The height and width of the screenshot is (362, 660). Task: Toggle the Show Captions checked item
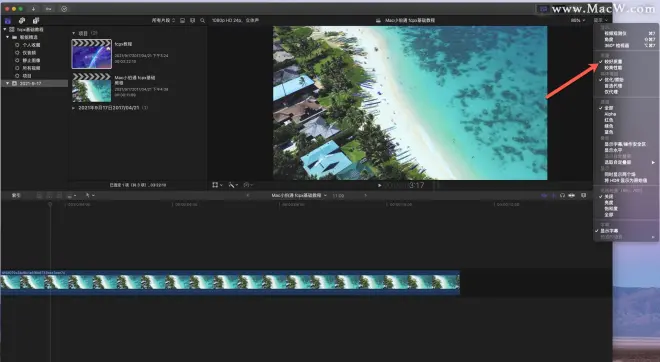(609, 231)
